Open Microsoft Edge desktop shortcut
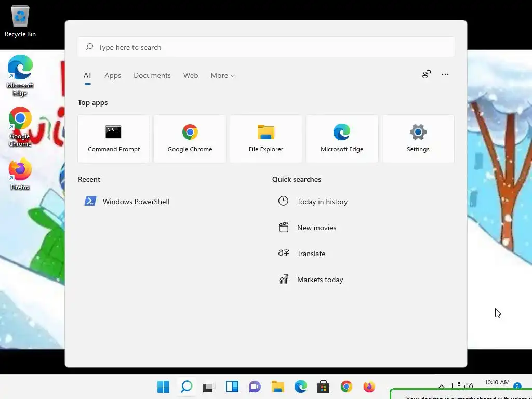 point(20,75)
